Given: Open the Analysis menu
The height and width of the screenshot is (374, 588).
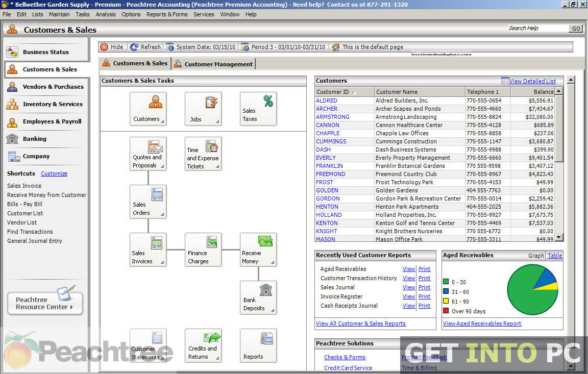Looking at the screenshot, I should (x=105, y=14).
